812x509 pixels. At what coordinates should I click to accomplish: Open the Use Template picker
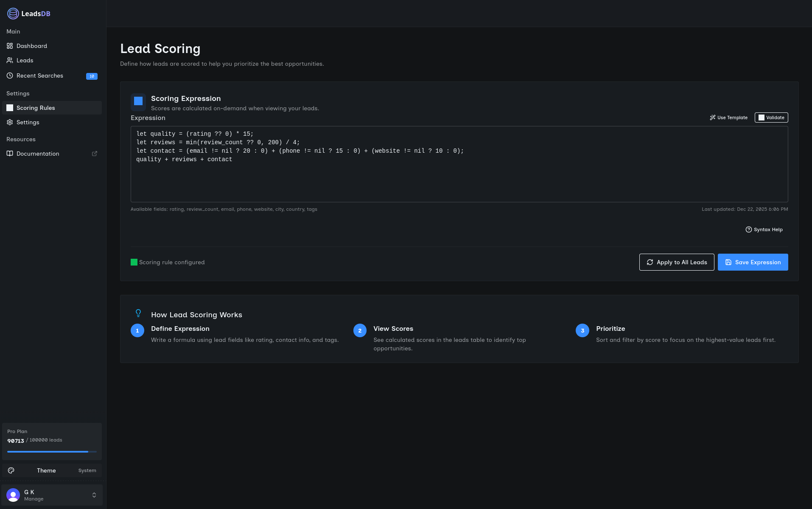pos(728,117)
